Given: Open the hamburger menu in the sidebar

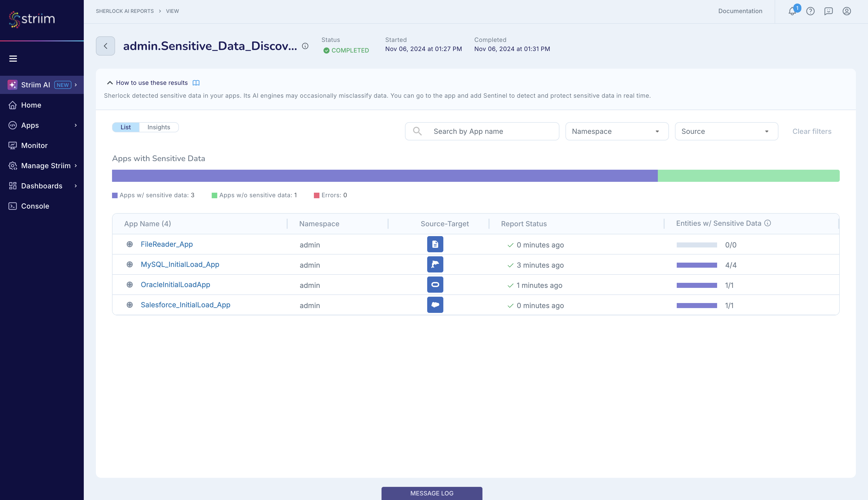Looking at the screenshot, I should pyautogui.click(x=13, y=58).
